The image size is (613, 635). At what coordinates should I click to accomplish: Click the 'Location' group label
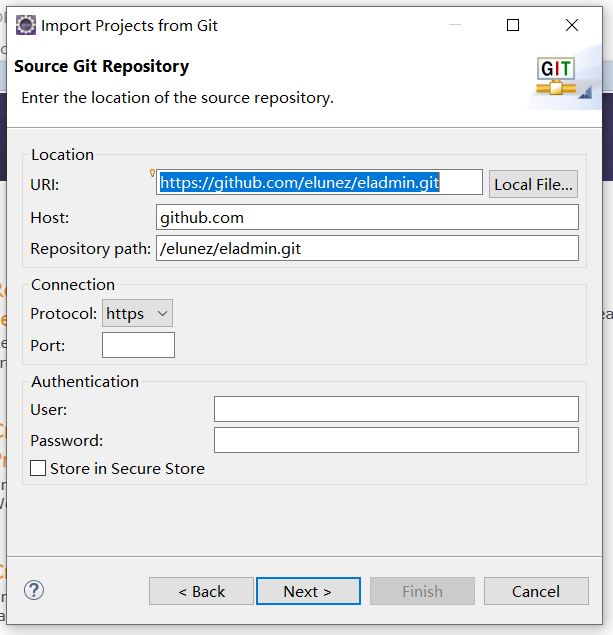62,155
